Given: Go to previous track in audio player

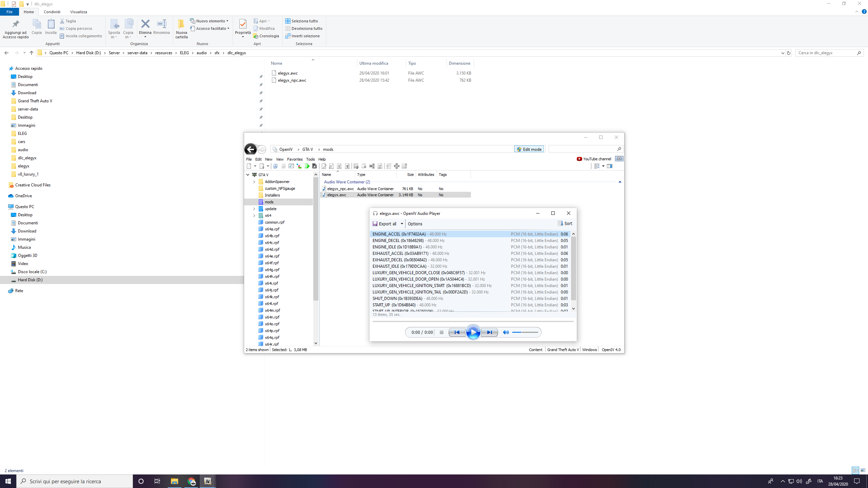Looking at the screenshot, I should coord(457,332).
